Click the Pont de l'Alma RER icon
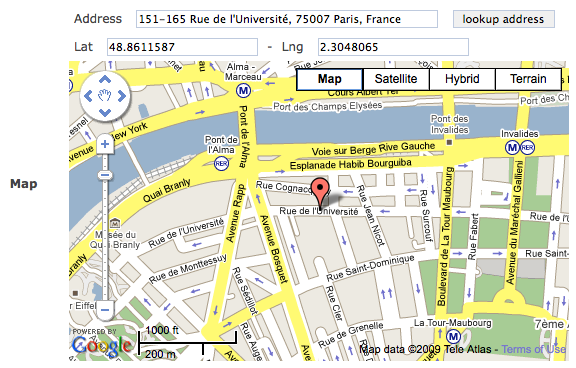This screenshot has width=576, height=368. point(222,163)
